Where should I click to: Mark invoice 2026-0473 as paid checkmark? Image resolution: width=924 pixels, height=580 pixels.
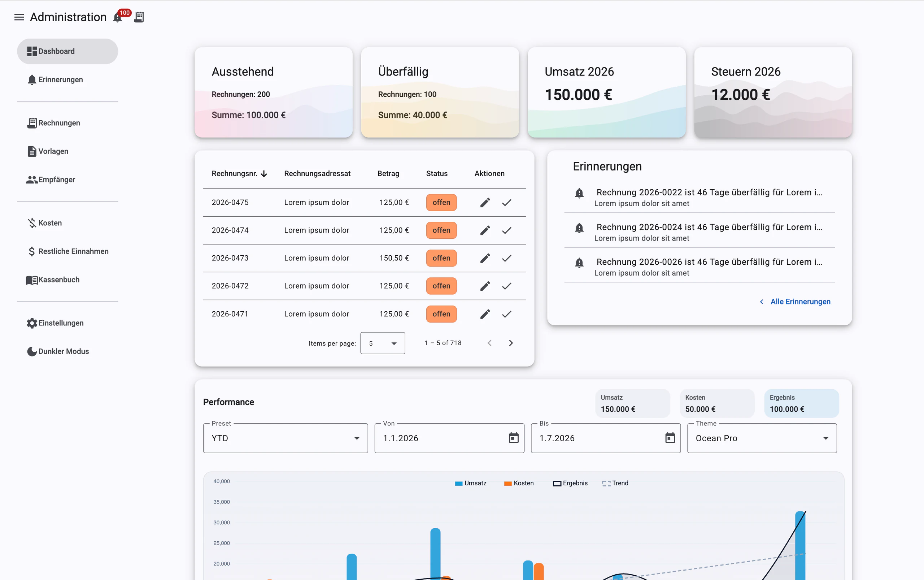tap(506, 259)
